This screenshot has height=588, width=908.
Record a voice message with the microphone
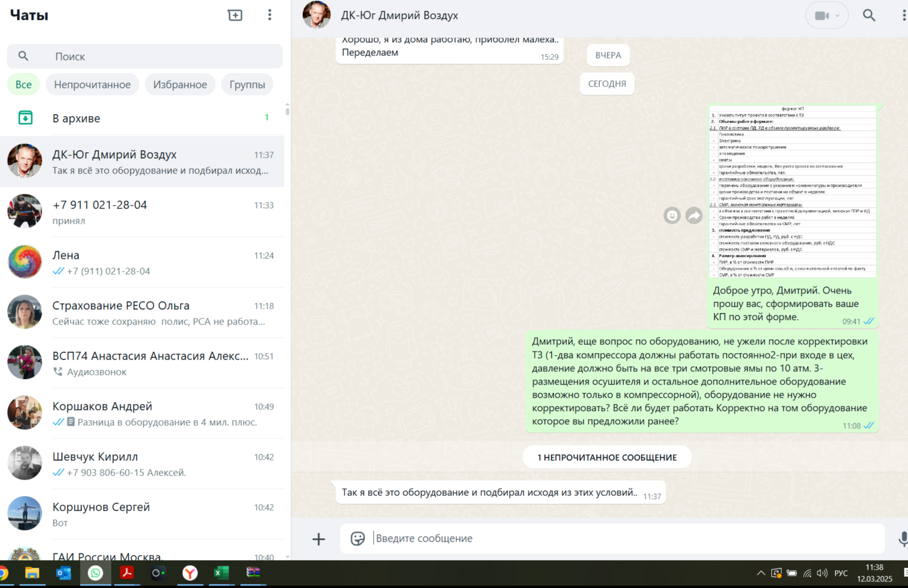tap(903, 539)
